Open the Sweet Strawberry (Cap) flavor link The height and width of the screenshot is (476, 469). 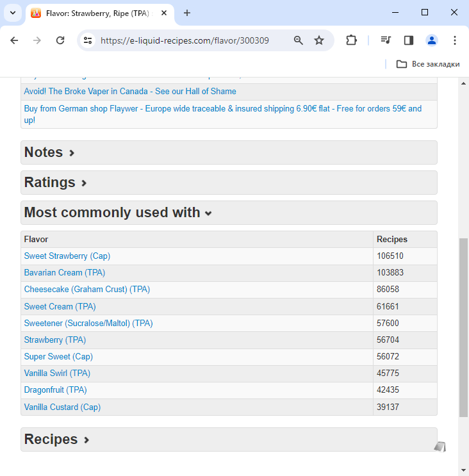tap(67, 256)
